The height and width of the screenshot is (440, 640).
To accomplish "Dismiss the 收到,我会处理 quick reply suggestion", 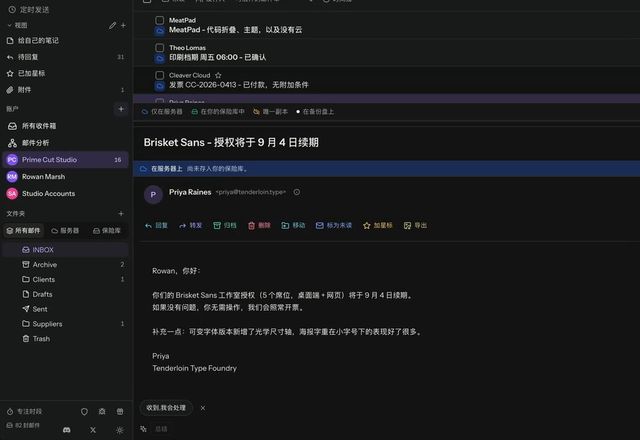I will pyautogui.click(x=203, y=408).
